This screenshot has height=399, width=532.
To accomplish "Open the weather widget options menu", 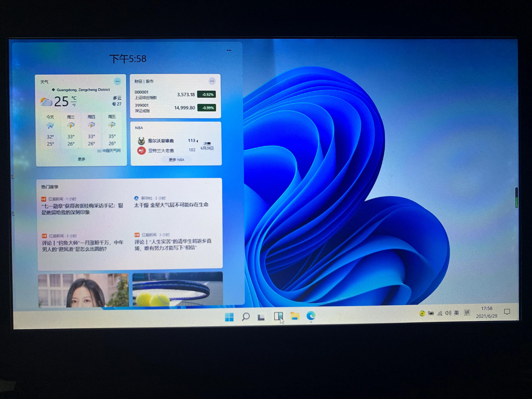I will [x=117, y=81].
